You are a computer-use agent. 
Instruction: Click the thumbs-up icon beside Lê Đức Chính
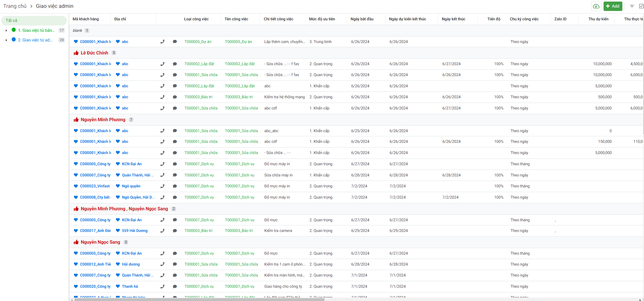[x=76, y=53]
